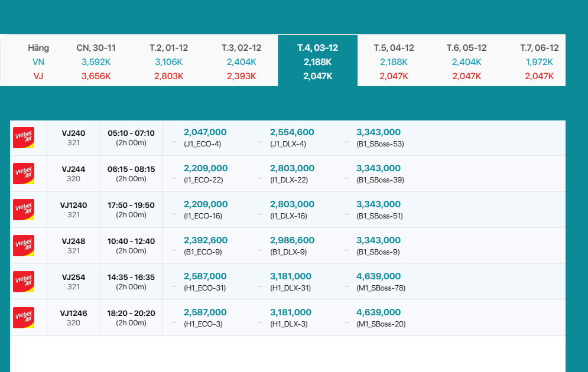
Task: Click the Vietjet Air logo for flight VJ254
Action: (24, 282)
